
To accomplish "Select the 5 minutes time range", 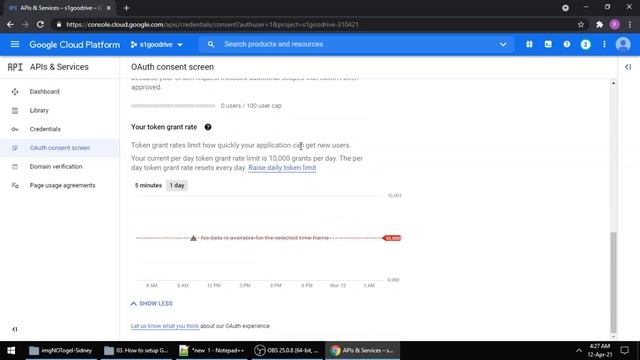I will [x=148, y=185].
